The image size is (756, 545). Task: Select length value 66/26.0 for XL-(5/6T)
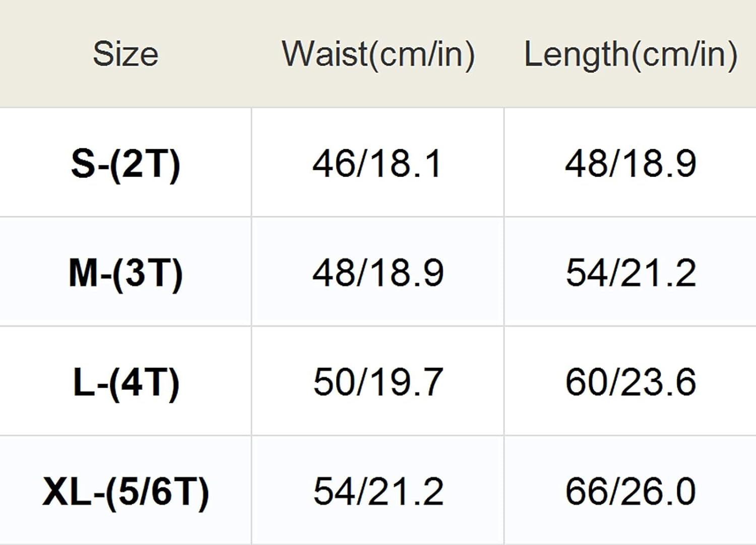coord(631,492)
